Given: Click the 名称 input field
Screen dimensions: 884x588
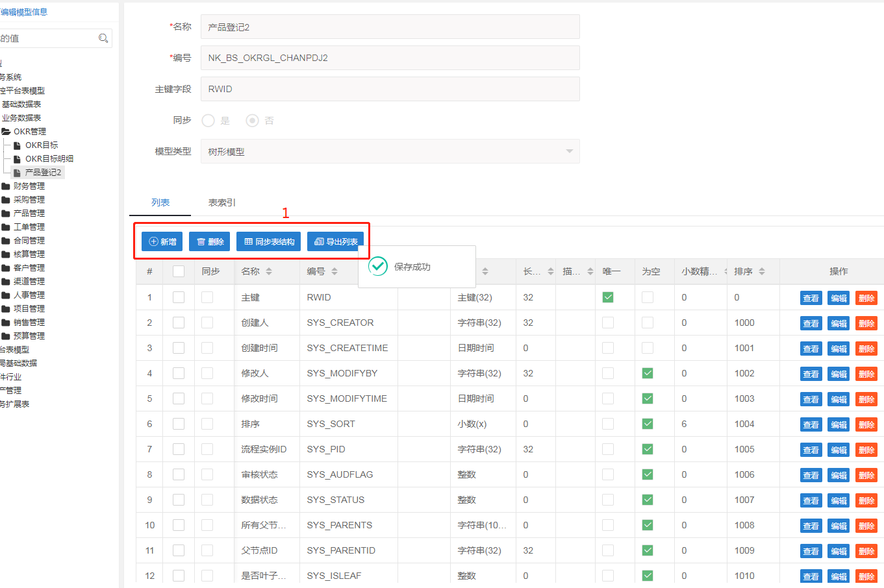Looking at the screenshot, I should pos(390,27).
